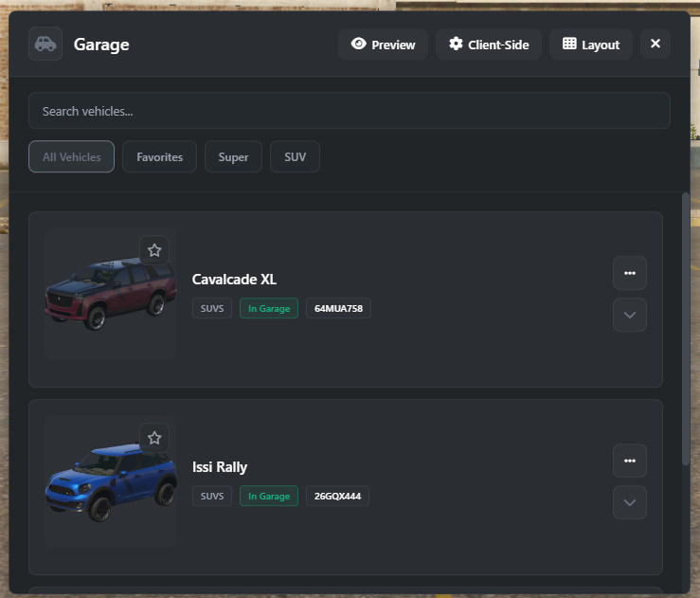This screenshot has height=598, width=700.
Task: Open the three-dot menu for Issi Rally
Action: click(x=630, y=461)
